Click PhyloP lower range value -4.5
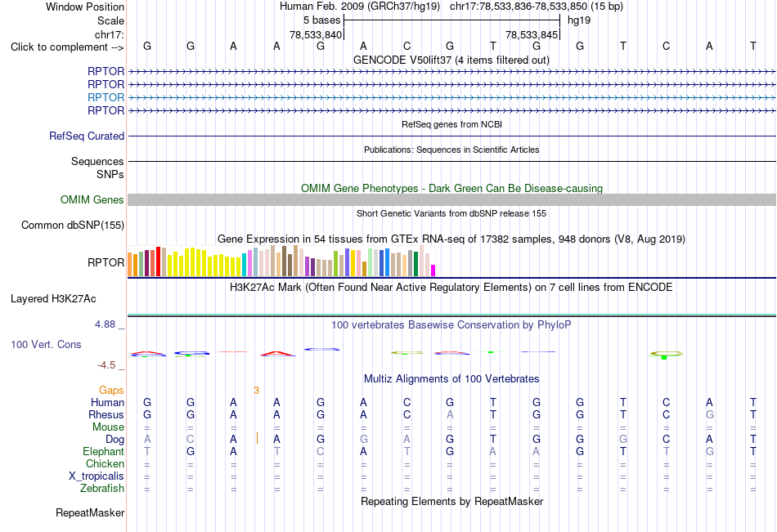This screenshot has height=532, width=777. tap(106, 365)
